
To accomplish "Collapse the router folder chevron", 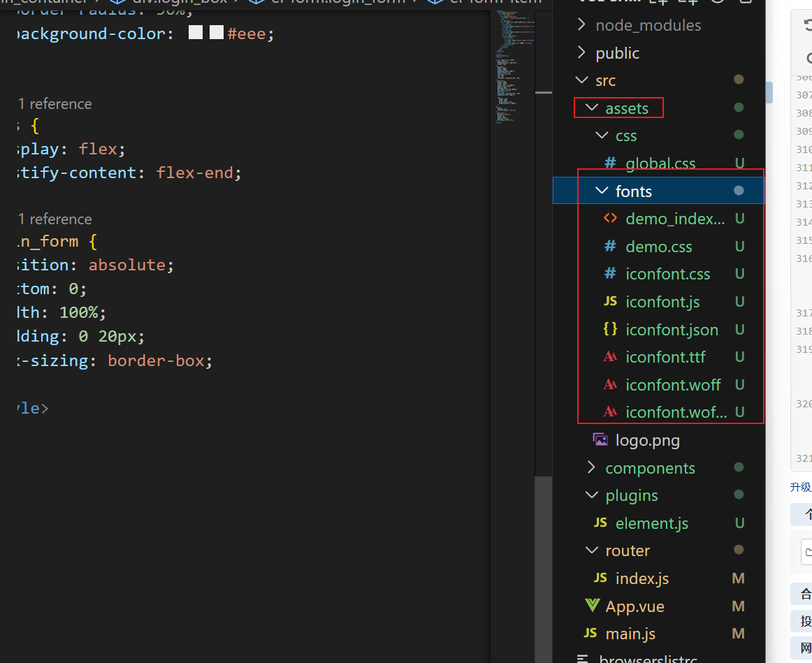I will (x=591, y=550).
